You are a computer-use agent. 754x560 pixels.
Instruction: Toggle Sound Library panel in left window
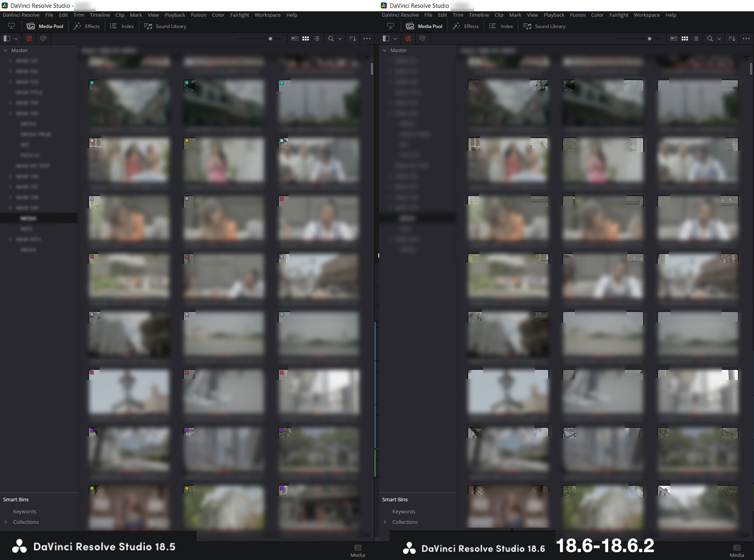pyautogui.click(x=165, y=26)
